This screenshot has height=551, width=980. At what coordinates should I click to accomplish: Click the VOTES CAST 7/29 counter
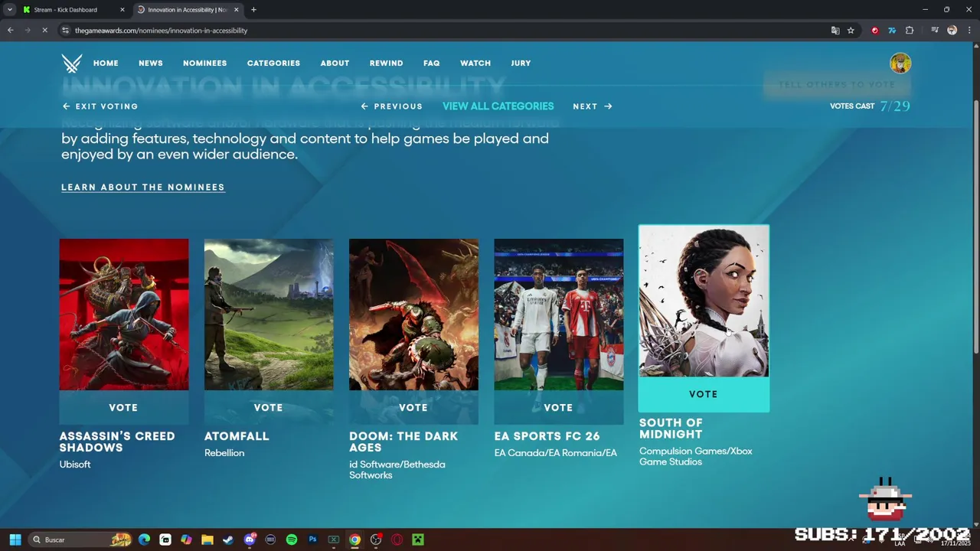point(870,106)
